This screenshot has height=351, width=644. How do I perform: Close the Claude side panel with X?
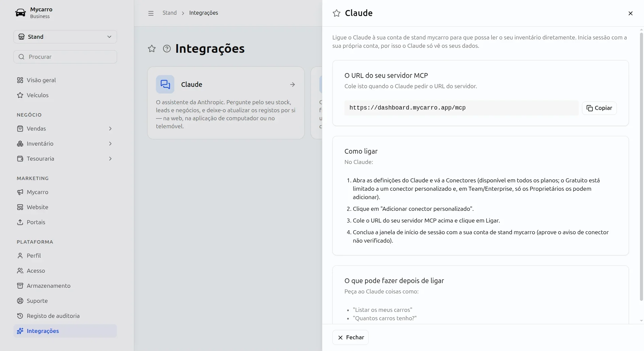point(630,13)
